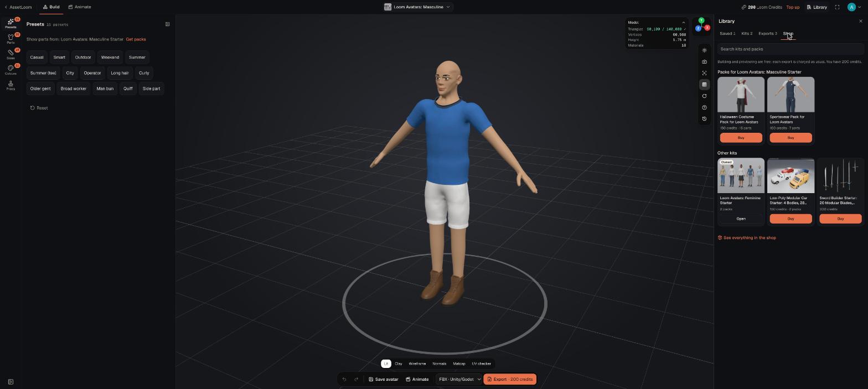
Task: Click the redo arrow in bottom toolbar
Action: 356,379
